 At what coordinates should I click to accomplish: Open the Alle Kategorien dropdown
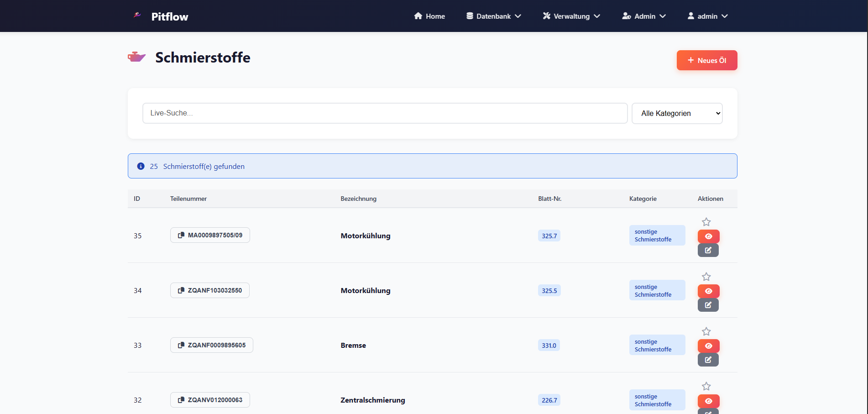[677, 113]
